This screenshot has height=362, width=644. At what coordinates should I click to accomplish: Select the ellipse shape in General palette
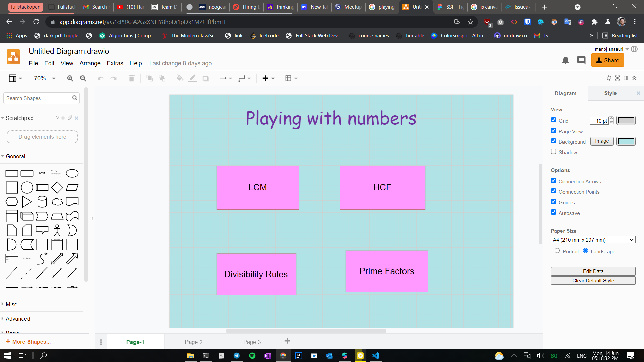[x=72, y=173]
